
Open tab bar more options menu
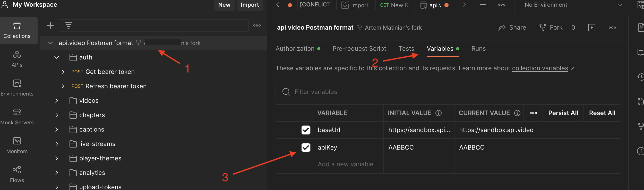pyautogui.click(x=502, y=5)
